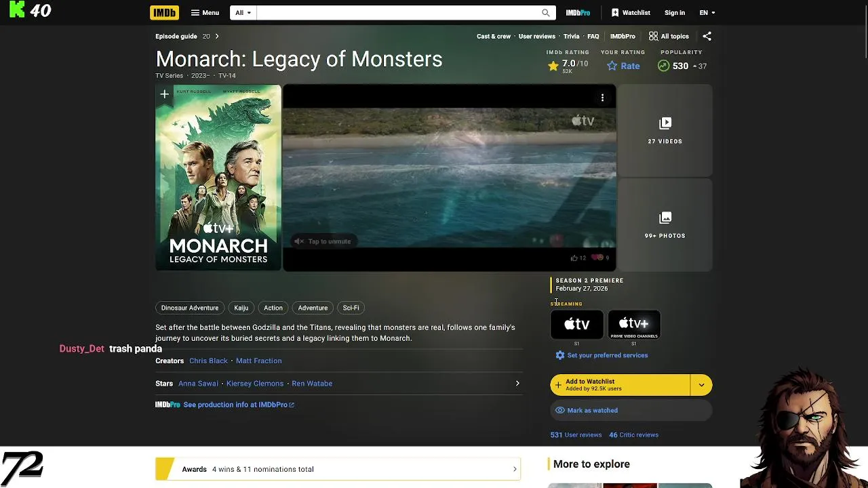Open the Watchlist from the header
The image size is (868, 488).
point(631,12)
